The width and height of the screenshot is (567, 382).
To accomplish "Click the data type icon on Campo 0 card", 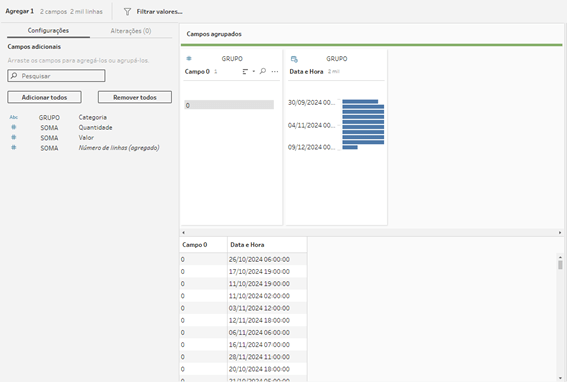I will [x=189, y=59].
